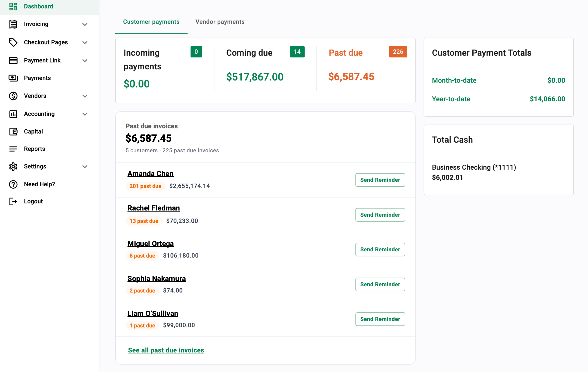The width and height of the screenshot is (588, 372).
Task: Expand the Payment Link chevron
Action: click(x=85, y=60)
